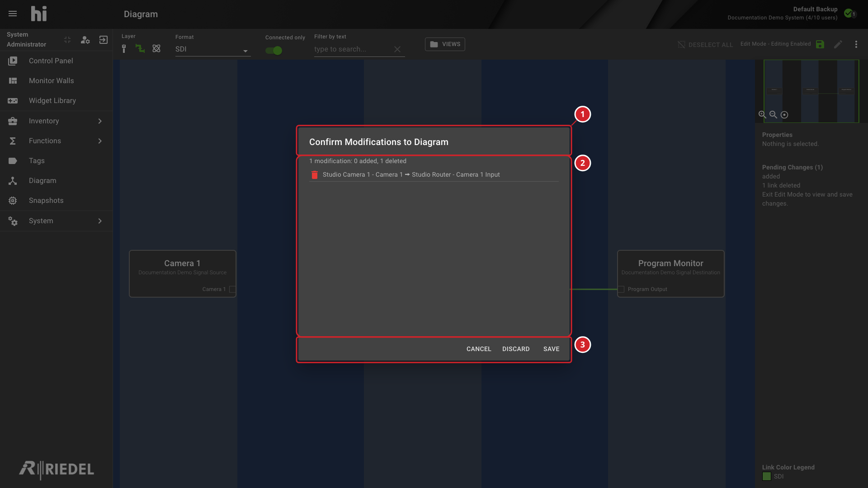Expand the Functions menu
868x488 pixels.
point(56,141)
